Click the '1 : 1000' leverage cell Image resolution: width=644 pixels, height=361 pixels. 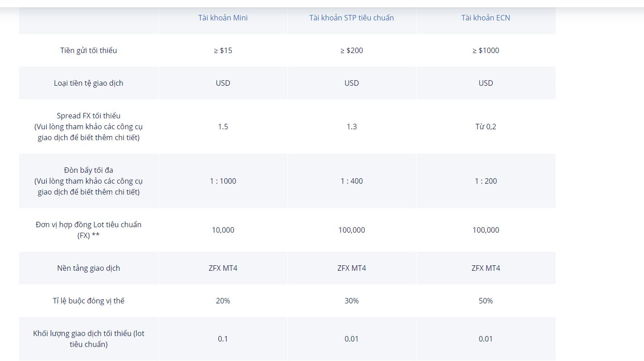click(x=223, y=181)
